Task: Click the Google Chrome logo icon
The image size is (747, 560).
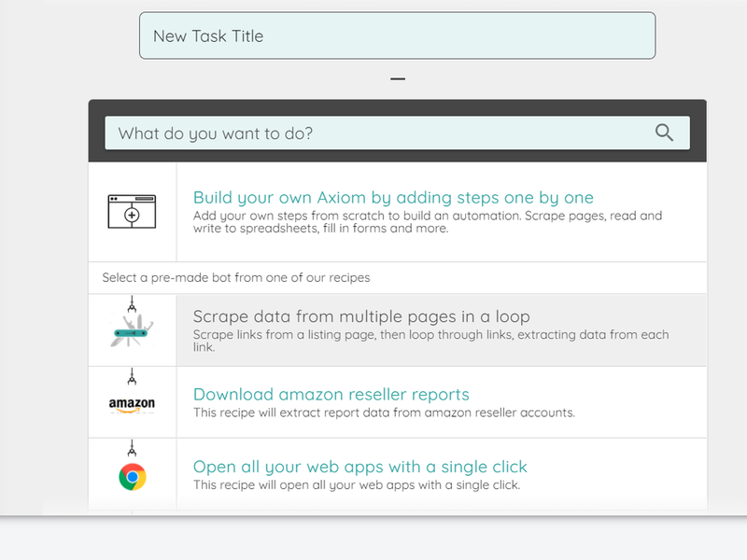Action: pyautogui.click(x=133, y=478)
